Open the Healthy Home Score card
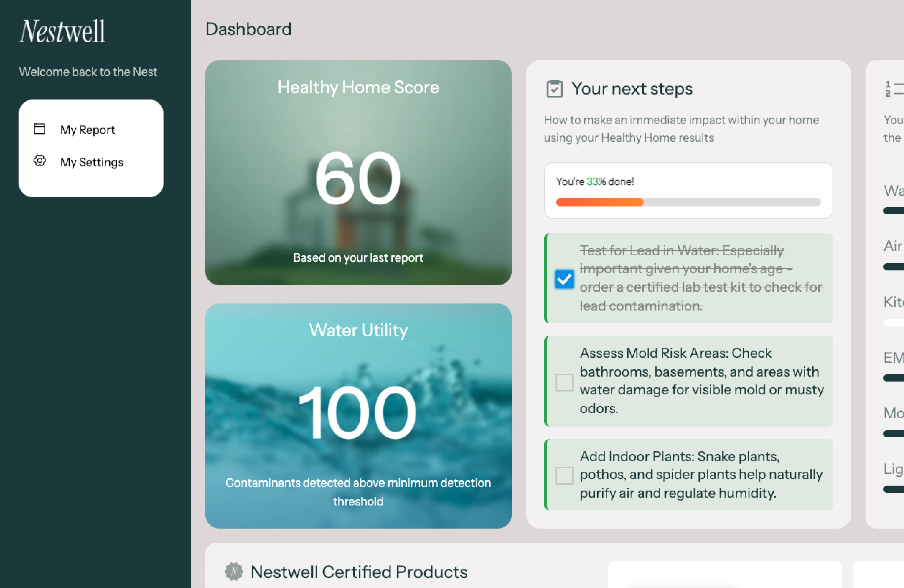This screenshot has width=904, height=588. pyautogui.click(x=358, y=173)
